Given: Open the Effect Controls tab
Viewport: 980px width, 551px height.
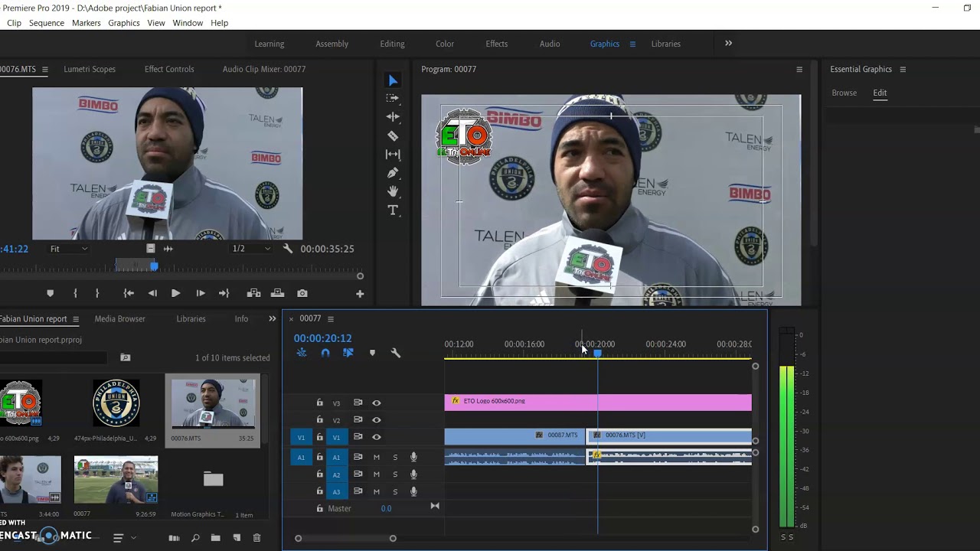Looking at the screenshot, I should (x=169, y=69).
